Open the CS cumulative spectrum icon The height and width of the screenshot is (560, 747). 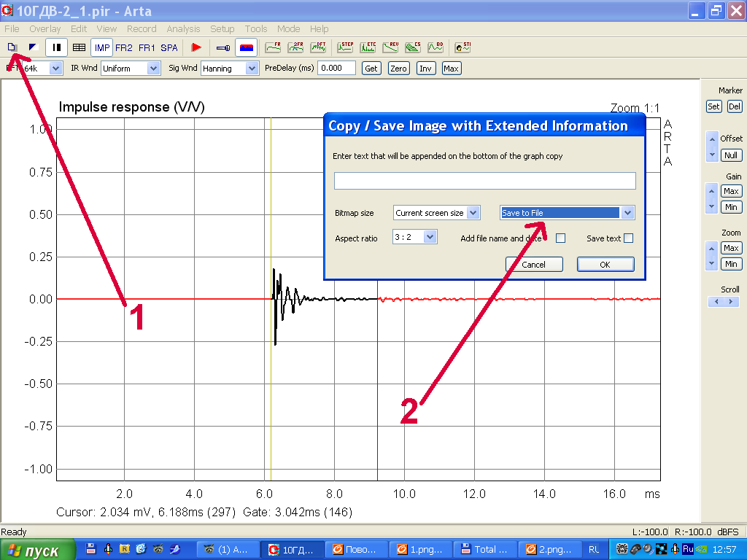point(413,47)
